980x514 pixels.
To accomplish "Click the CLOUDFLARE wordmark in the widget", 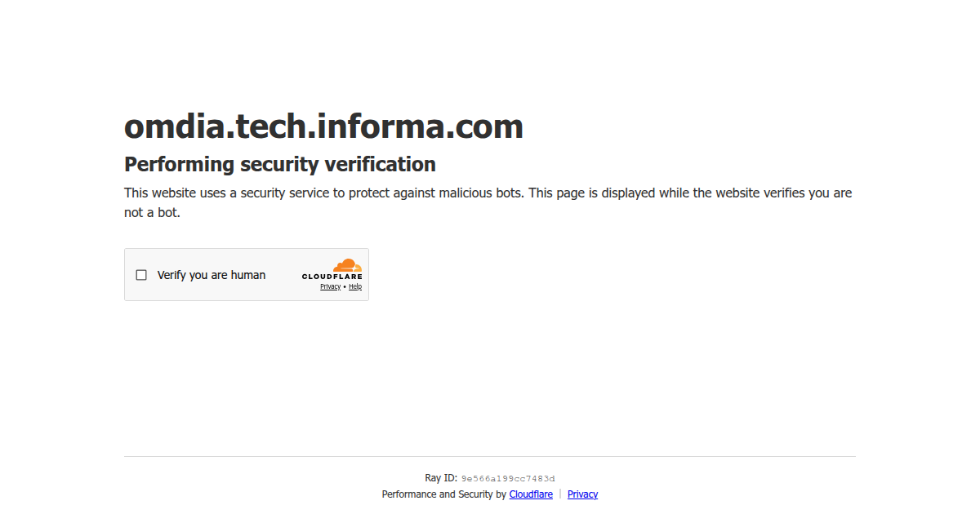I will coord(332,277).
